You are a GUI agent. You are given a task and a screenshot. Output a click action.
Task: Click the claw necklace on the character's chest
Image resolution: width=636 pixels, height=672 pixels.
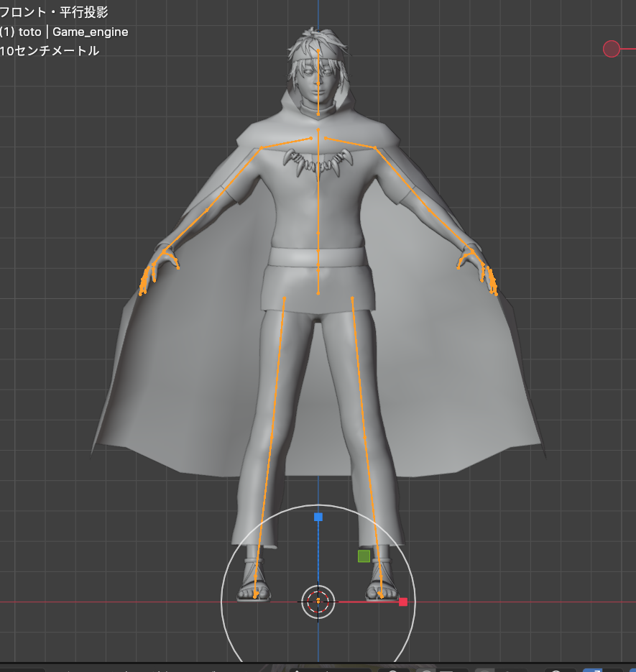[318, 163]
